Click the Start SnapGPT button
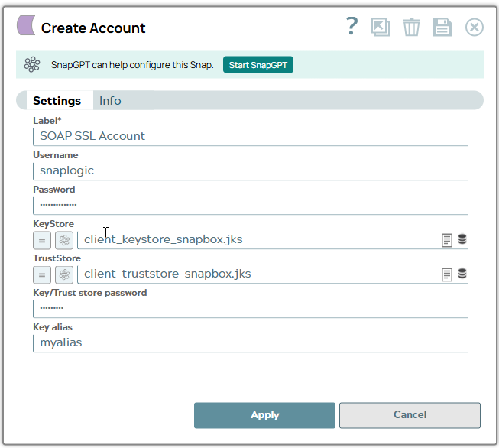 pos(258,65)
